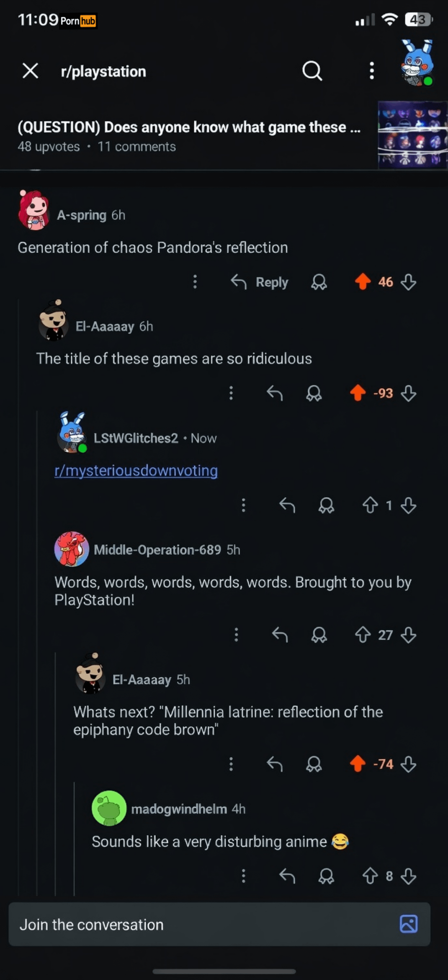Give an award to A-spring's comment
448x980 pixels.
point(319,282)
